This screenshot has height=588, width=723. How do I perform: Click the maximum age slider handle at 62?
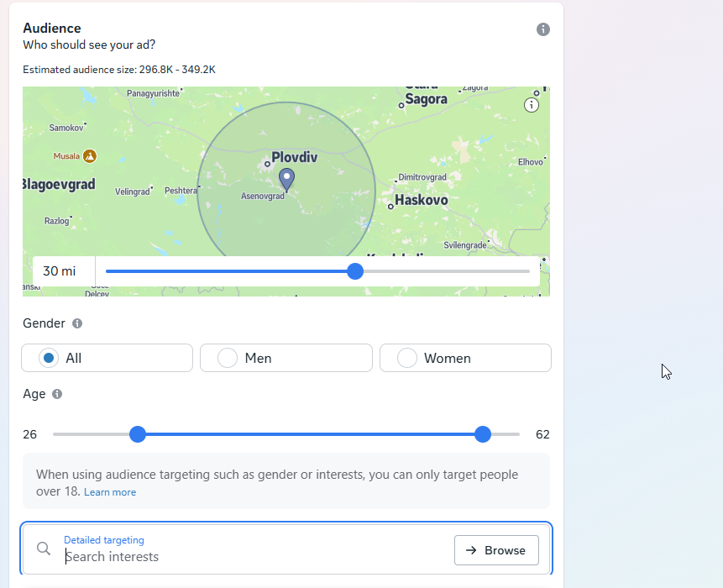pyautogui.click(x=483, y=434)
